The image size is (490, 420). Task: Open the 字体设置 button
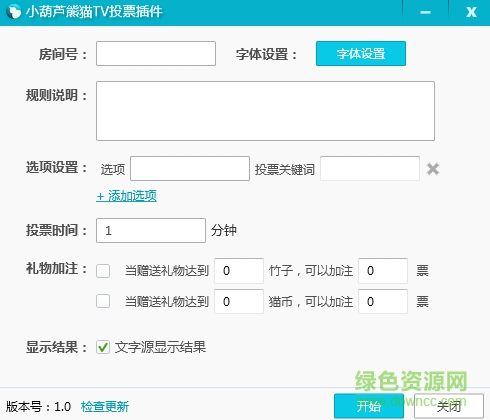point(361,54)
